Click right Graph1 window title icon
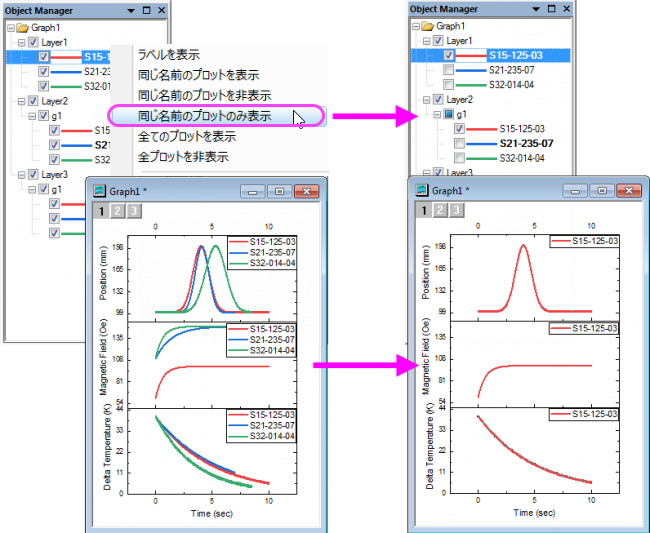This screenshot has width=650, height=533. click(422, 190)
